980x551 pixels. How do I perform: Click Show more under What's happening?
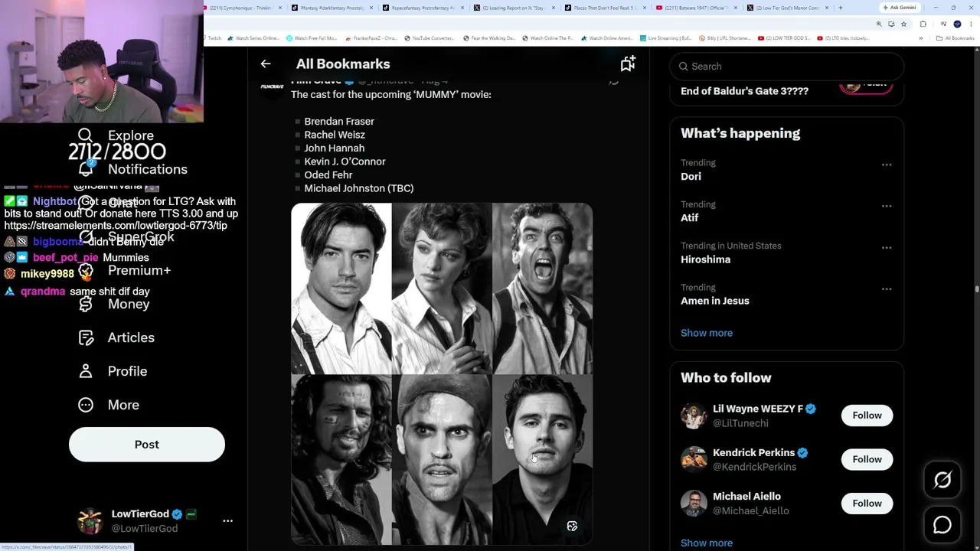click(707, 333)
